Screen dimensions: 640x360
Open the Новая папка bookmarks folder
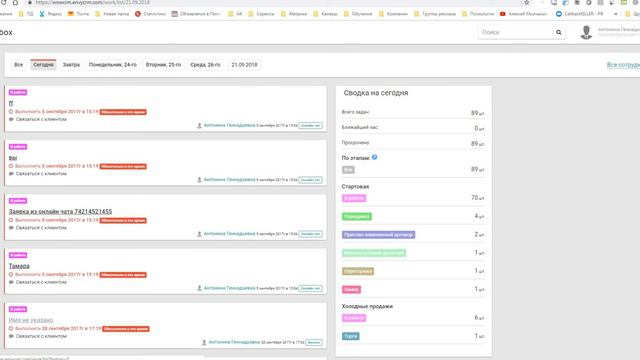coord(112,14)
